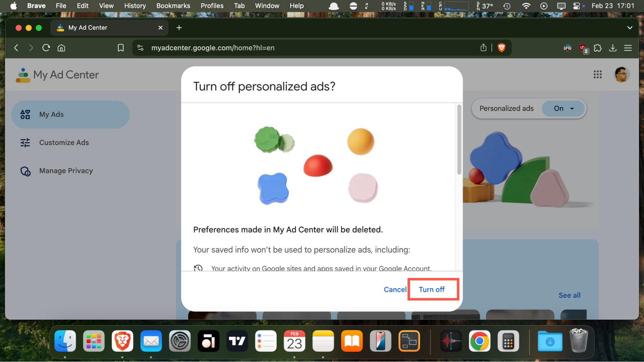Screen dimensions: 644x362
Task: Open the Brave application menu
Action: coord(36,6)
